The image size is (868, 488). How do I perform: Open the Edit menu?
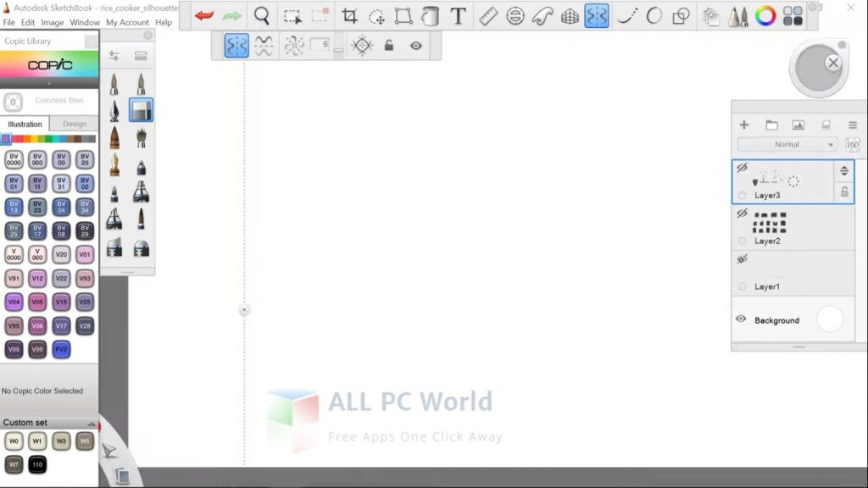coord(28,23)
